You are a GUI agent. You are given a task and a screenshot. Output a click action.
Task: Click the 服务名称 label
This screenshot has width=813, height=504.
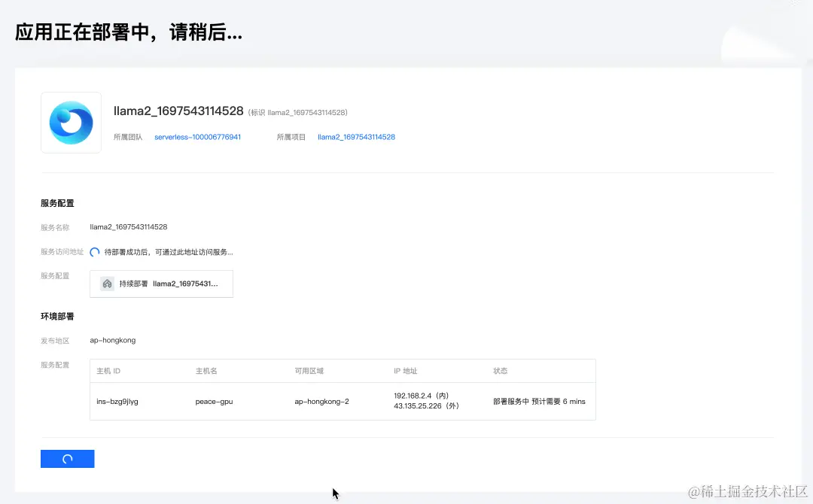tap(55, 227)
